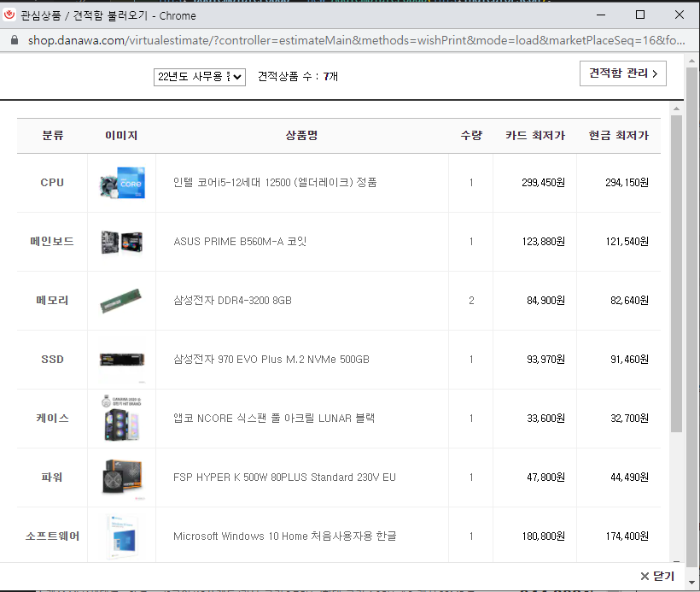Click memory quantity value 2

click(471, 300)
